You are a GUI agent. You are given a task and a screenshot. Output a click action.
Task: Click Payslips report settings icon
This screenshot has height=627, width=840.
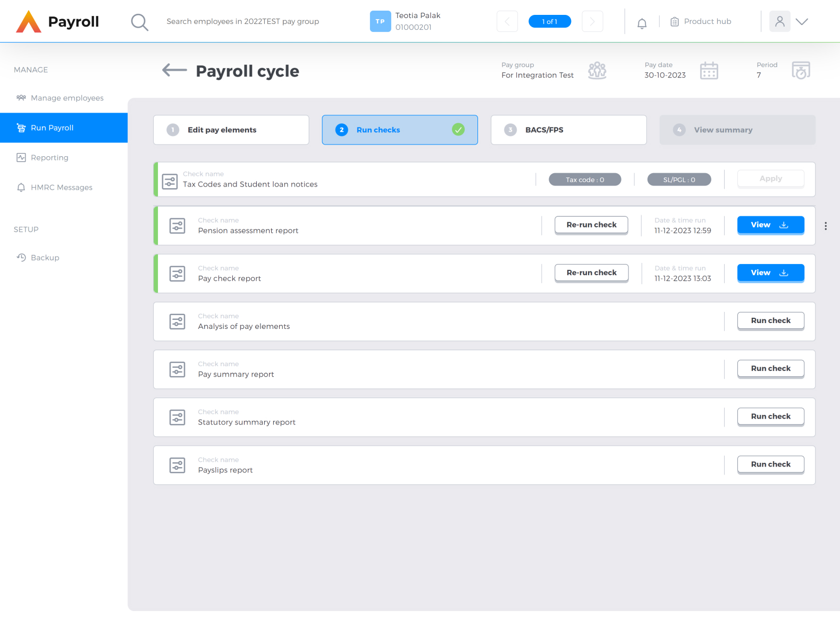tap(177, 465)
